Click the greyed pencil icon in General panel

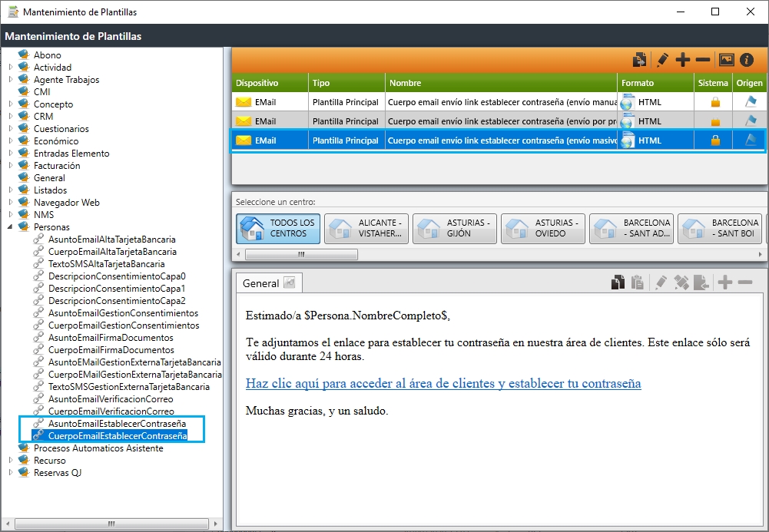tap(661, 283)
